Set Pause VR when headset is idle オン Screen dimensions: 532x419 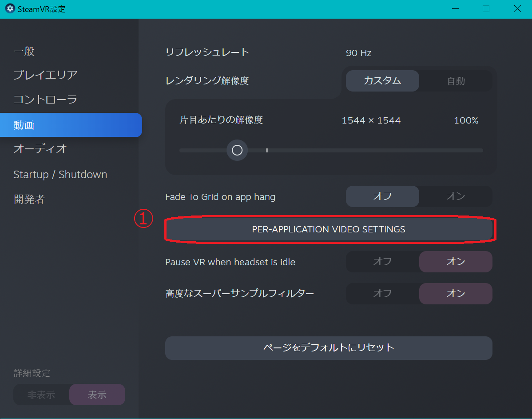(456, 261)
